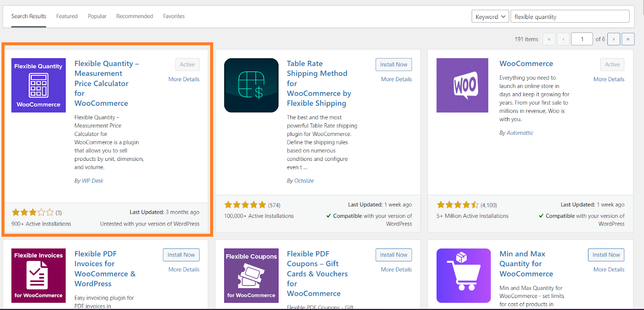
Task: Click 'Last Updated: 3 months ago' text
Action: pos(164,212)
